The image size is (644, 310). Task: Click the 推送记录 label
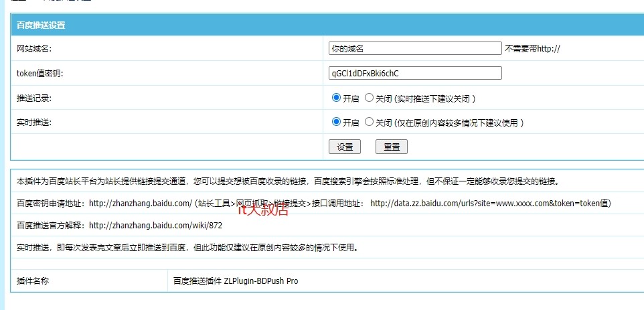tap(34, 98)
